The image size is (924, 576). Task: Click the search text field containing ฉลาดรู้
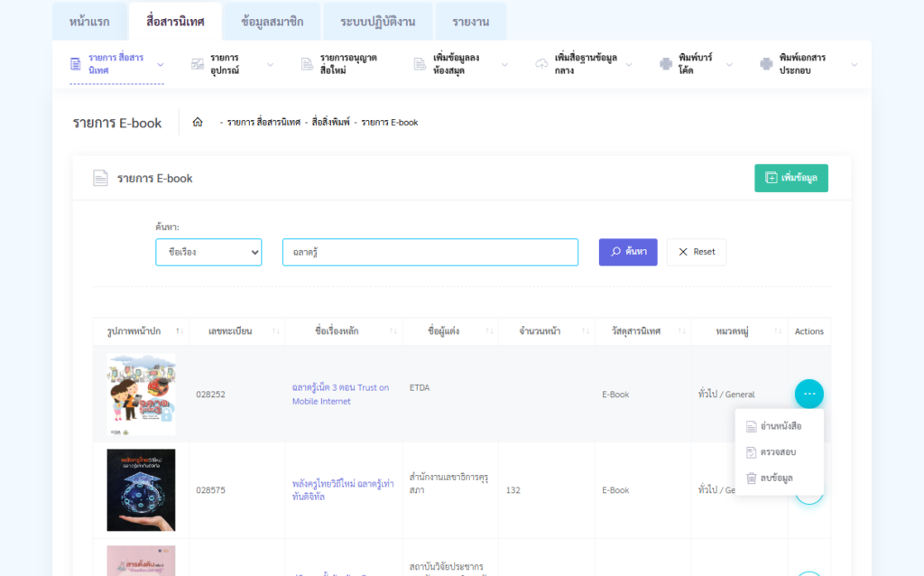(430, 252)
